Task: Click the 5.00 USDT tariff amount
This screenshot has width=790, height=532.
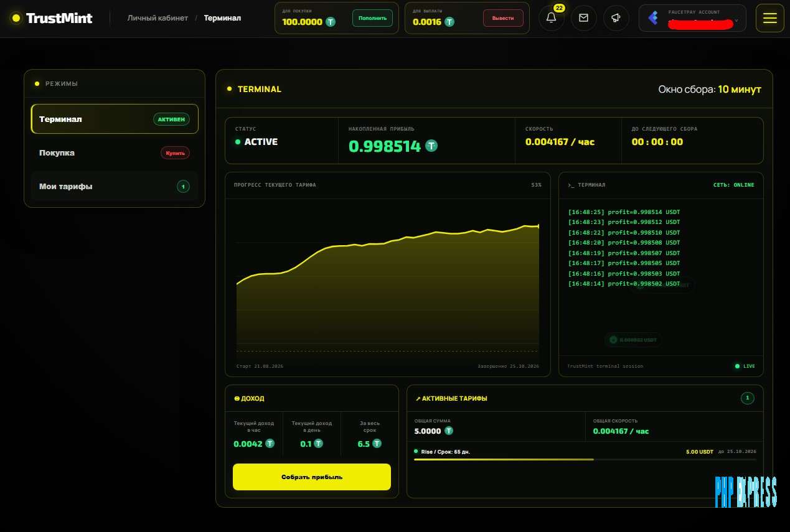Action: 700,452
